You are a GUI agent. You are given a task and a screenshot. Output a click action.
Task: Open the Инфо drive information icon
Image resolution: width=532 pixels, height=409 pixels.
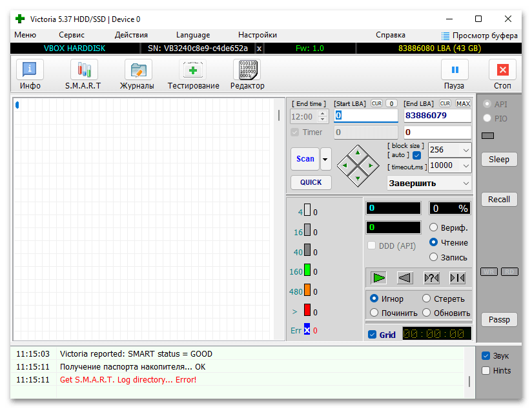tap(30, 70)
